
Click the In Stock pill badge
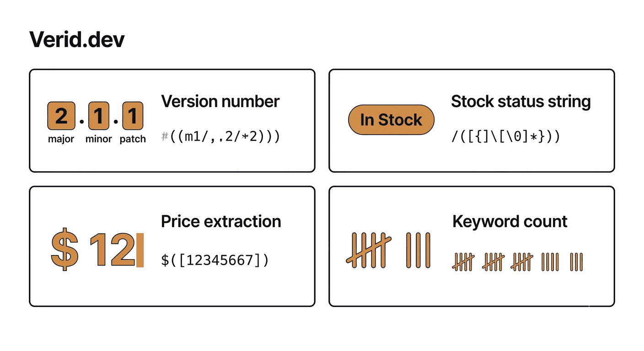(x=391, y=120)
